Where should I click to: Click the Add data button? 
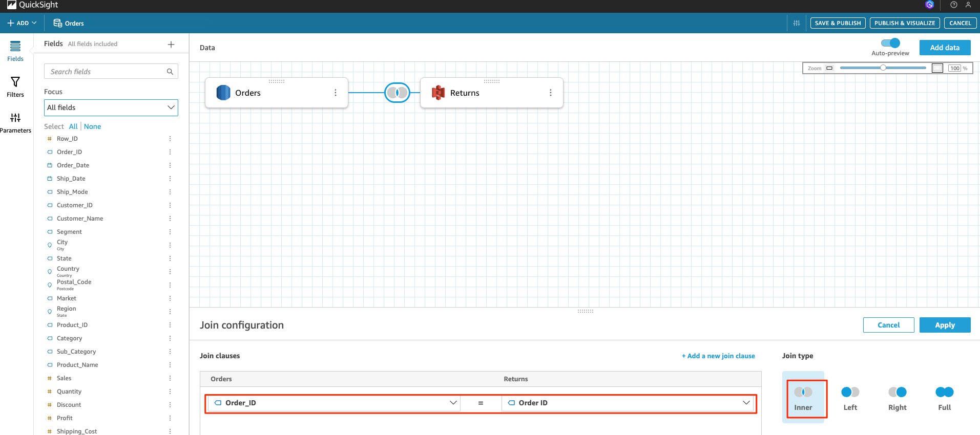click(x=945, y=48)
